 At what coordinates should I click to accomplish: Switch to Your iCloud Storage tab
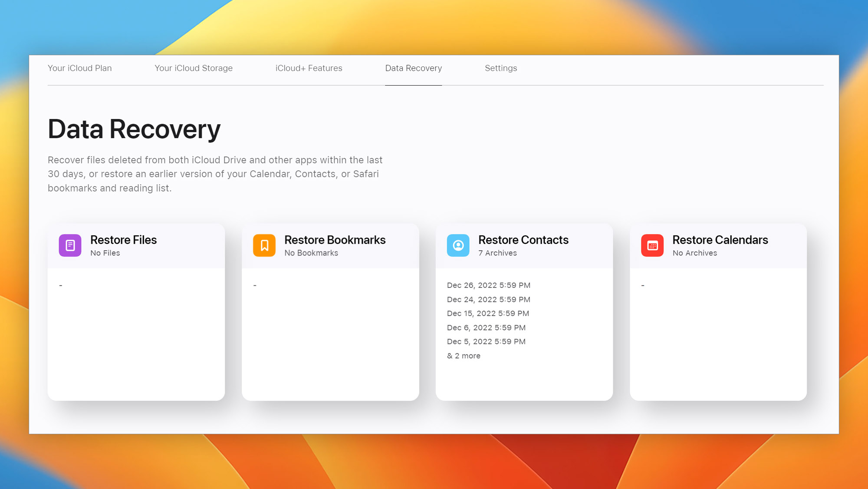pyautogui.click(x=194, y=68)
